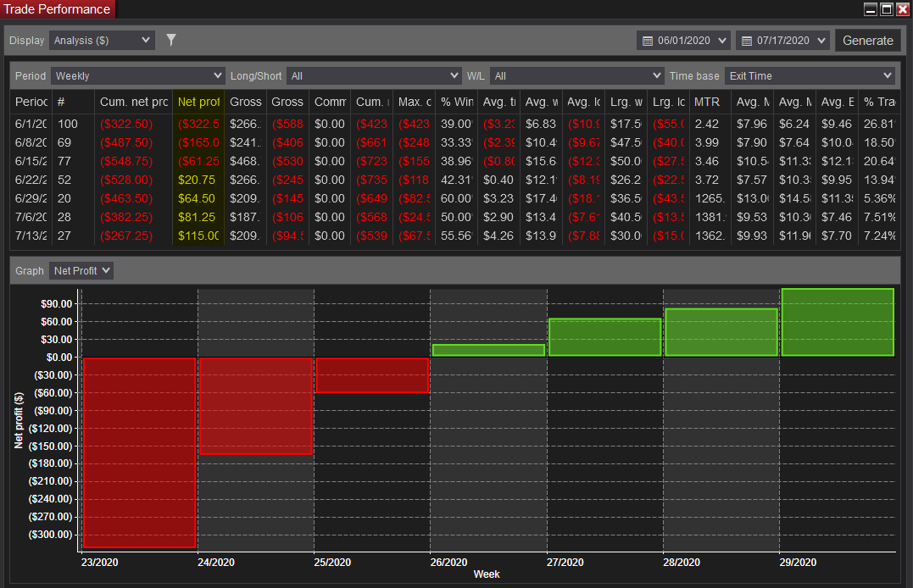Select the 6/22/2 period row cell
913x588 pixels.
(x=31, y=180)
